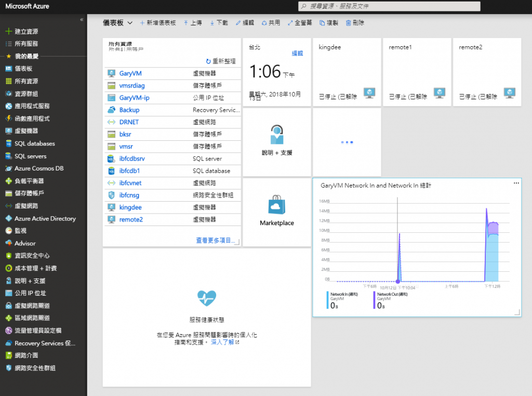Open 儀表板 dashboard icon in sidebar
This screenshot has width=532, height=396.
[9, 69]
